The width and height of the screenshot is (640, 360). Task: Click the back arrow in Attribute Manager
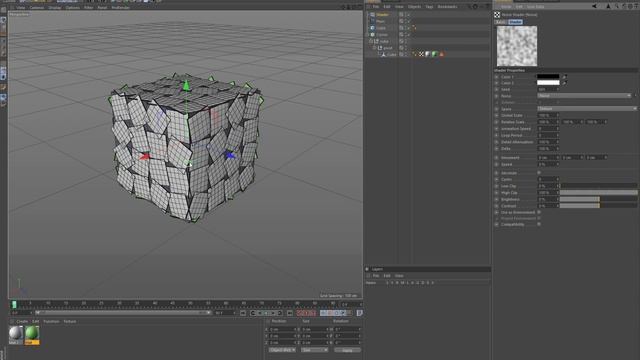coord(594,7)
